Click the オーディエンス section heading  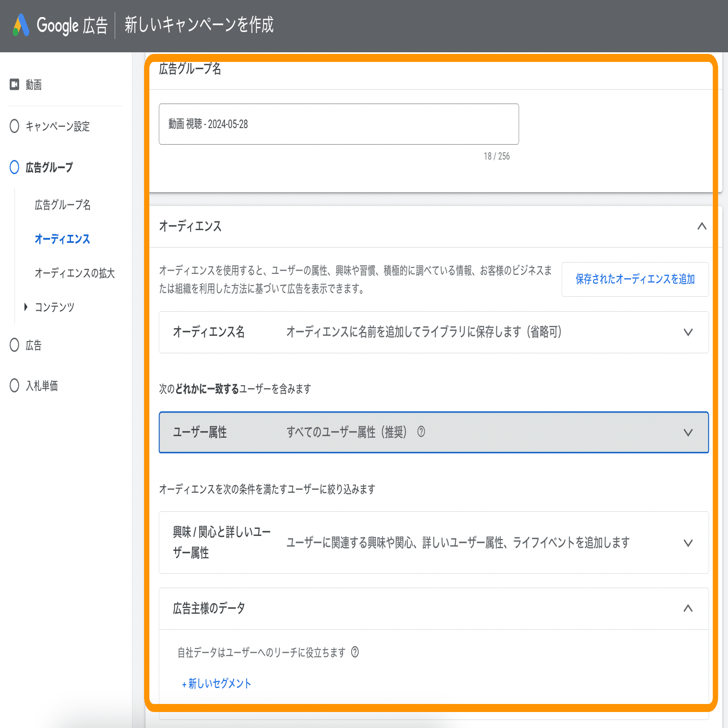click(191, 226)
